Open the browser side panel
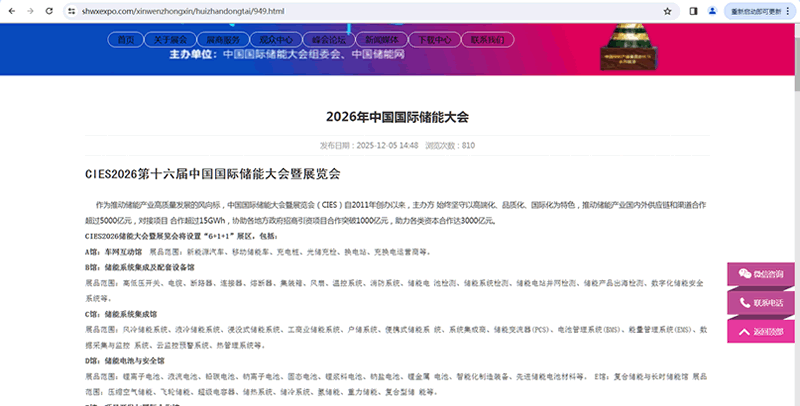This screenshot has width=800, height=406. click(x=694, y=10)
